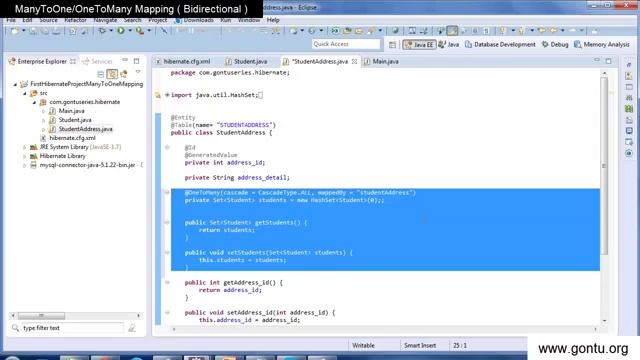Click the clear filter icon beside filter field
Image resolution: width=640 pixels, height=360 pixels.
tap(132, 328)
